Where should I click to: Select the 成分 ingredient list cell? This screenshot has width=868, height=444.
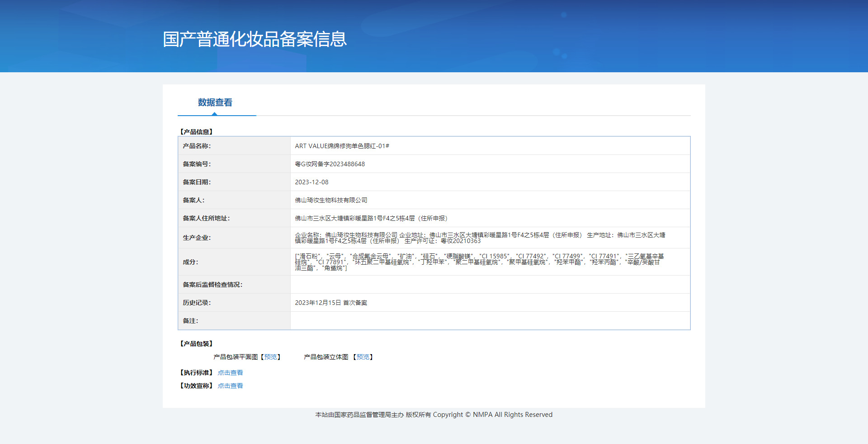tap(490, 262)
